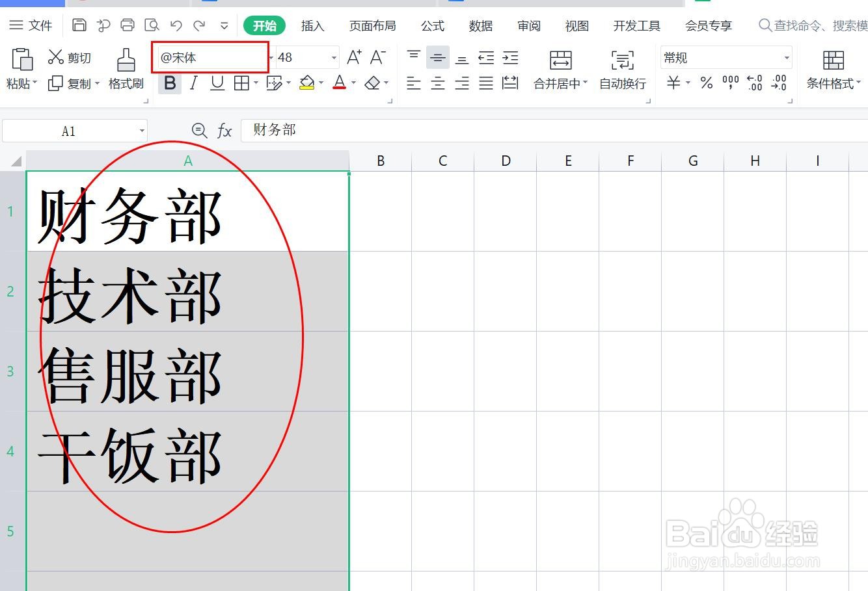Open the currency ¥ format dropdown
The width and height of the screenshot is (868, 591).
pos(688,83)
